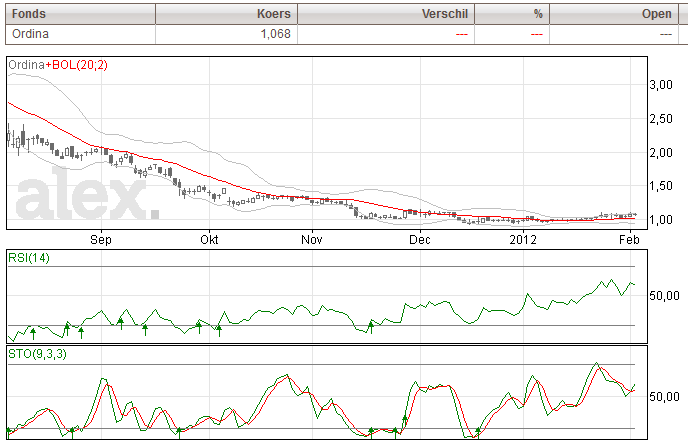
Task: Select the Sep month label on axis
Action: pyautogui.click(x=101, y=240)
